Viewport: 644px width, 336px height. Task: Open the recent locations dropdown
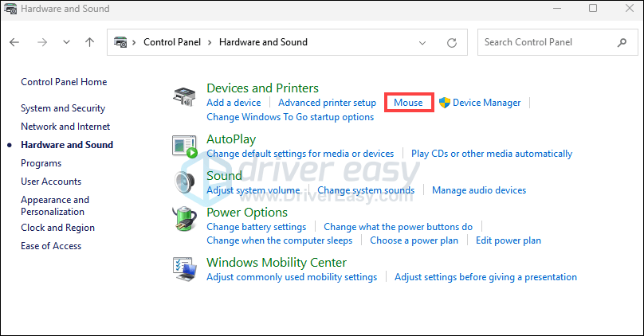[x=66, y=42]
